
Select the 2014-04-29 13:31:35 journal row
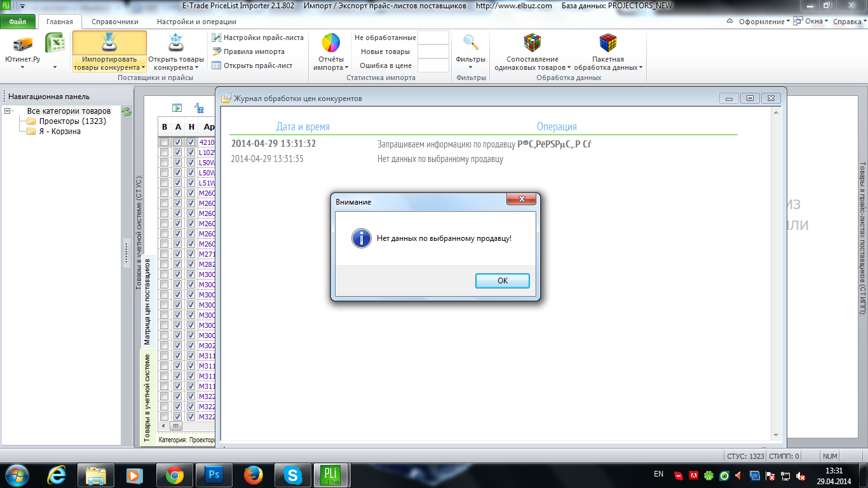[x=484, y=159]
